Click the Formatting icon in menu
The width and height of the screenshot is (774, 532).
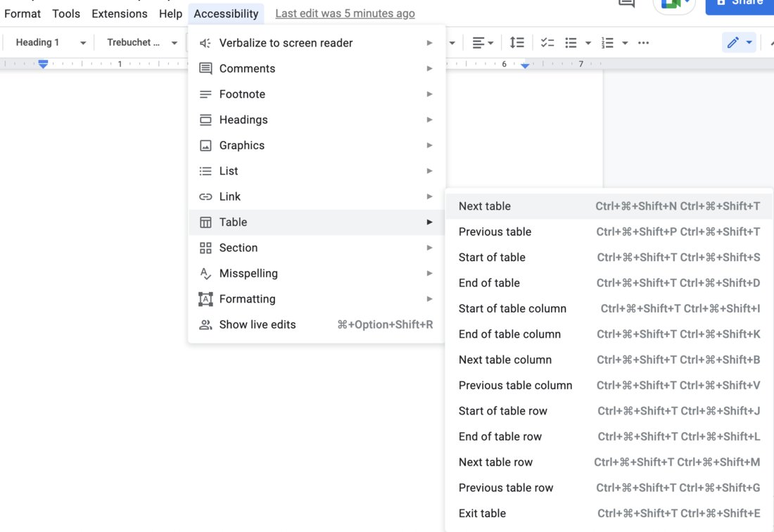coord(205,299)
